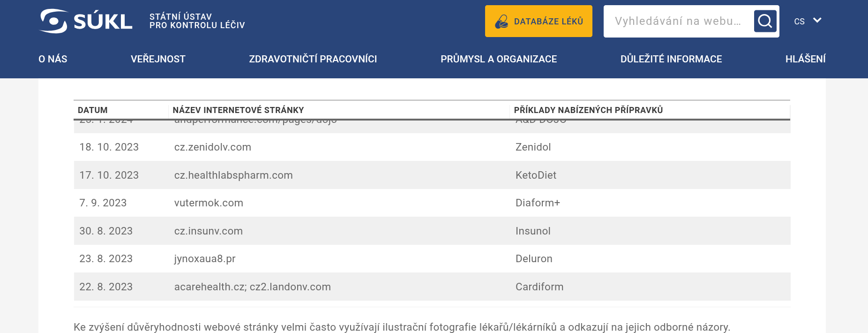
Task: Open the Databáze léků button
Action: coord(539,21)
